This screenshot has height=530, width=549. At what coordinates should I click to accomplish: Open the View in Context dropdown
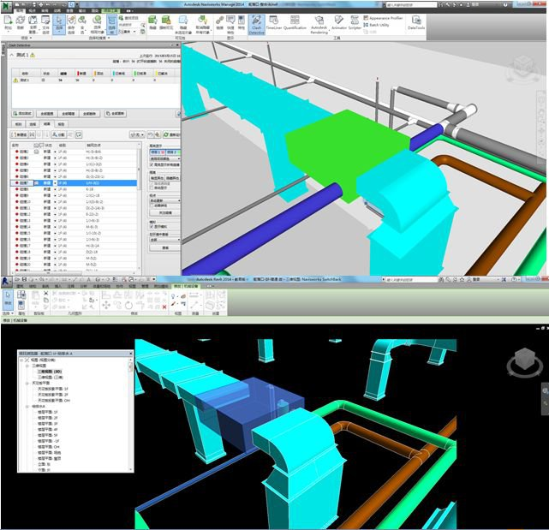coord(165,240)
